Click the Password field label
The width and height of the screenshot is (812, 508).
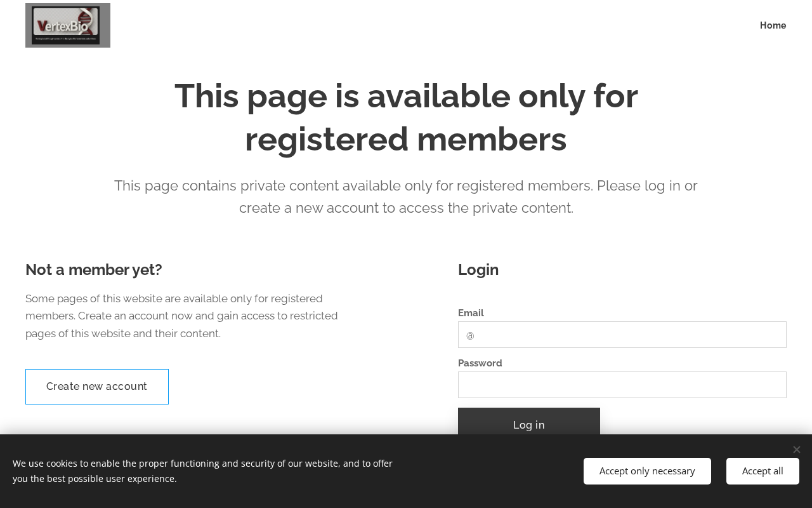click(x=480, y=363)
